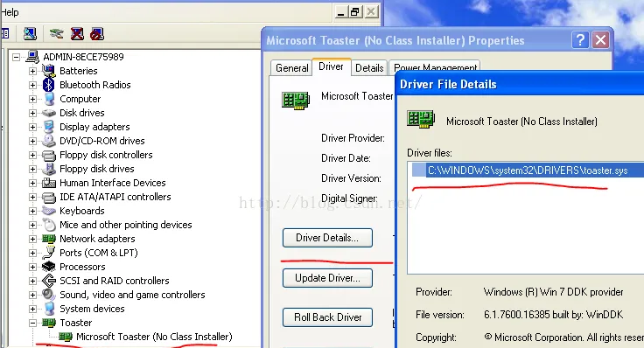Viewport: 644px width, 348px height.
Task: Click the Keyboards category icon
Action: tap(48, 211)
